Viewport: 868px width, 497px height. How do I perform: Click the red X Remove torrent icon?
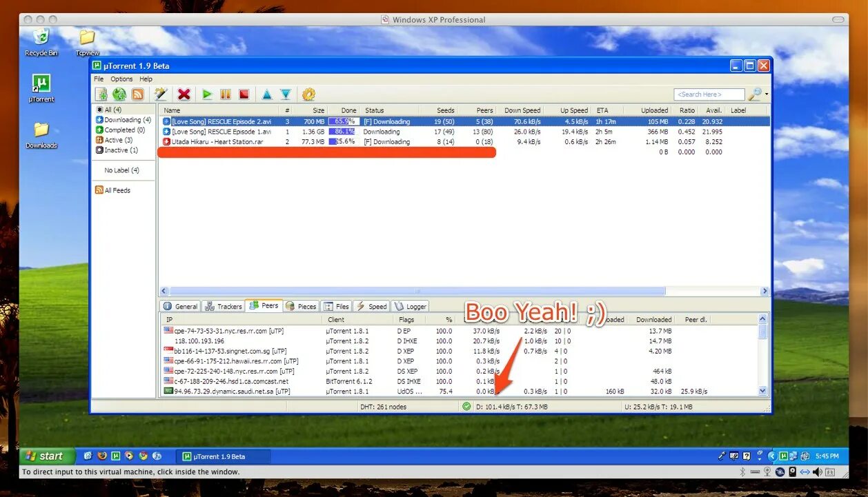(x=184, y=94)
